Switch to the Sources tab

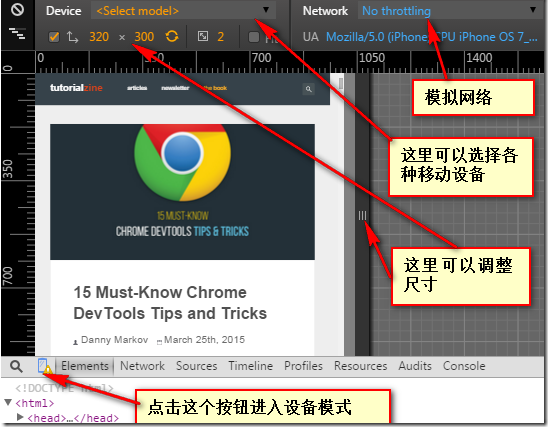click(x=196, y=366)
